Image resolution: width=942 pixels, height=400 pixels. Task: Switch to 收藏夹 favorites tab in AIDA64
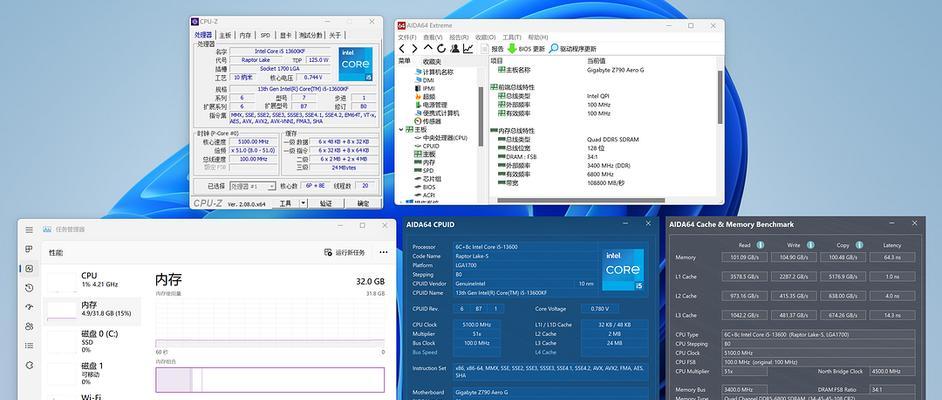[x=431, y=61]
